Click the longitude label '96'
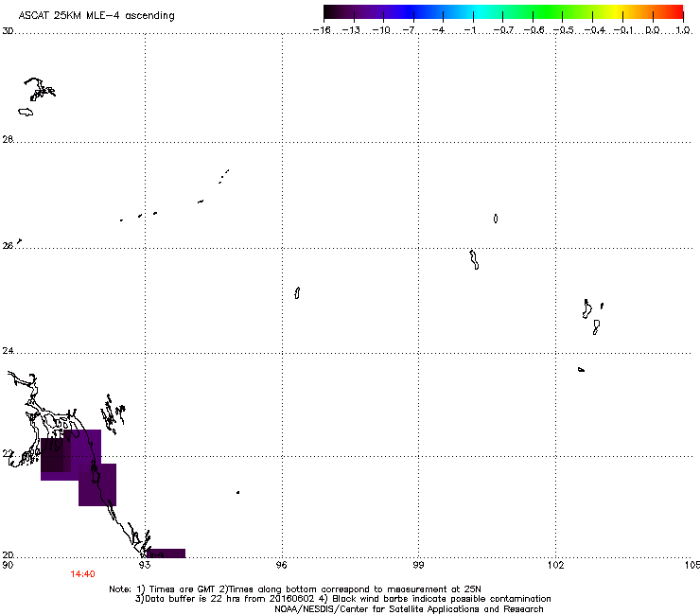The width and height of the screenshot is (700, 615). 282,565
